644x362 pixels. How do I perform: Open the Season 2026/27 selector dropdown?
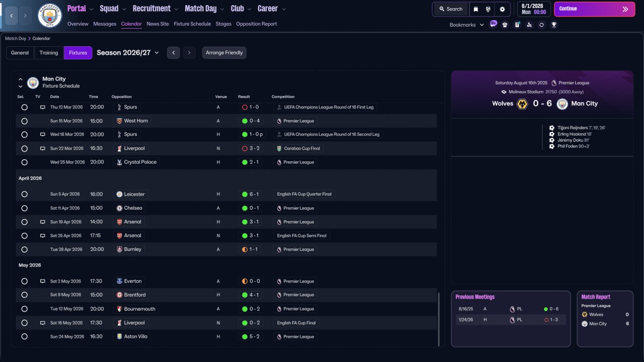pos(128,53)
